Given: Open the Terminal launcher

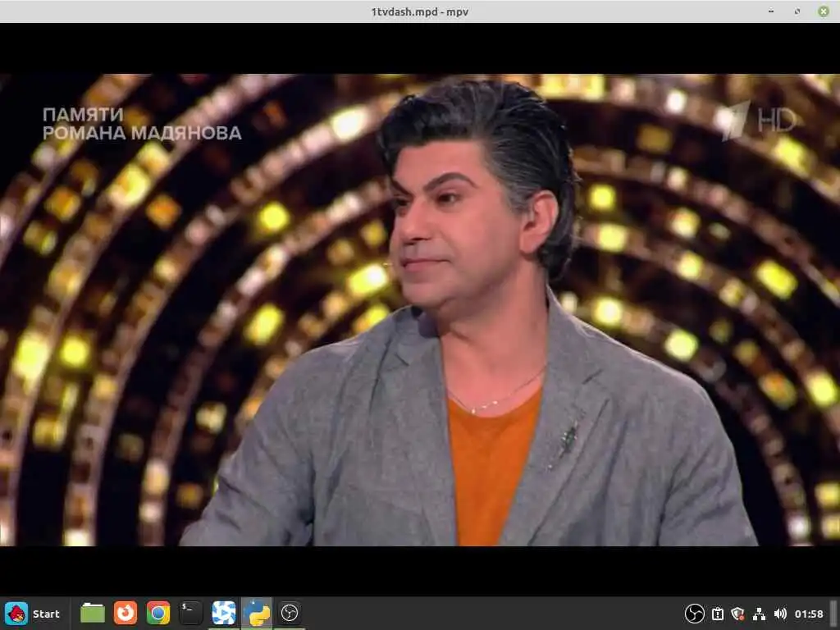Looking at the screenshot, I should pyautogui.click(x=190, y=614).
